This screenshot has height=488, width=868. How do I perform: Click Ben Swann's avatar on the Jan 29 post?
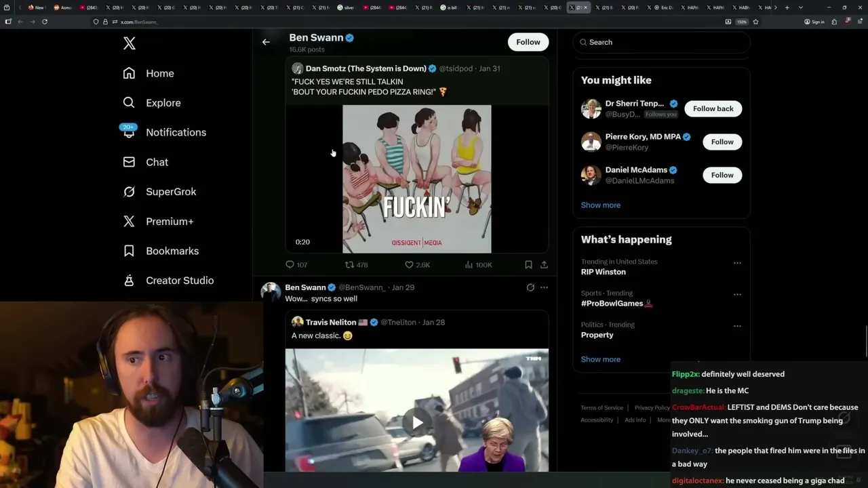click(271, 292)
